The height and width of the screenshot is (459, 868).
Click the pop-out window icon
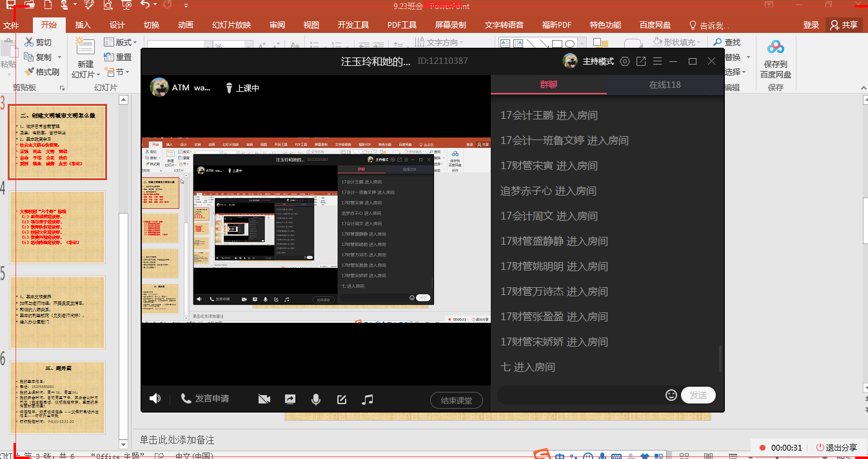pos(641,61)
